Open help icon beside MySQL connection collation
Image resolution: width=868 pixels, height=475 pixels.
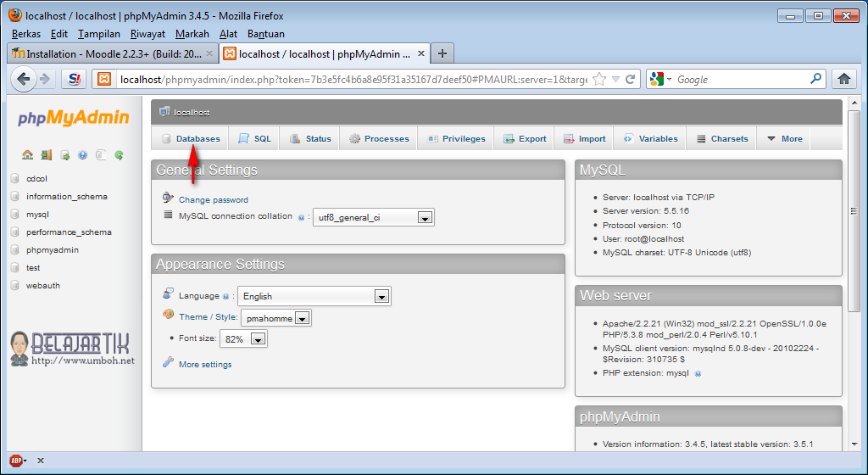301,218
